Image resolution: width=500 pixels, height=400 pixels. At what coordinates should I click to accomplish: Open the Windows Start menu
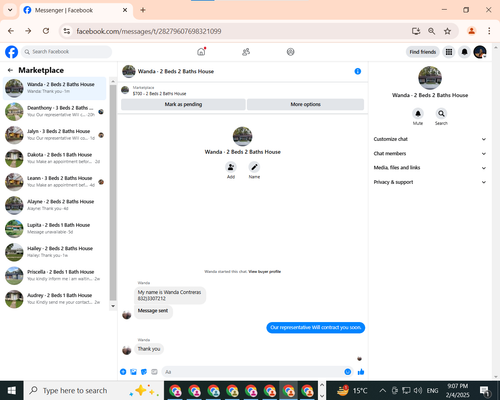pos(12,390)
